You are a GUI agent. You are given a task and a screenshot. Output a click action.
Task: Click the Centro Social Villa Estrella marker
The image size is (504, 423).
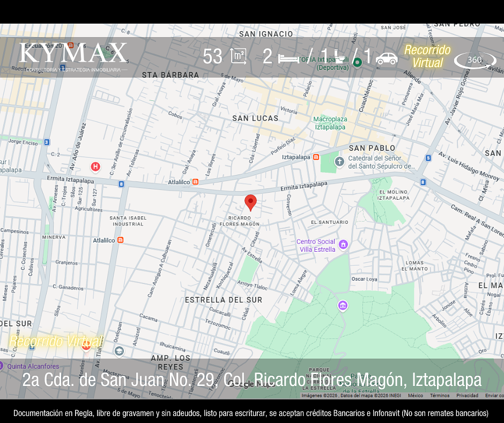tap(343, 245)
